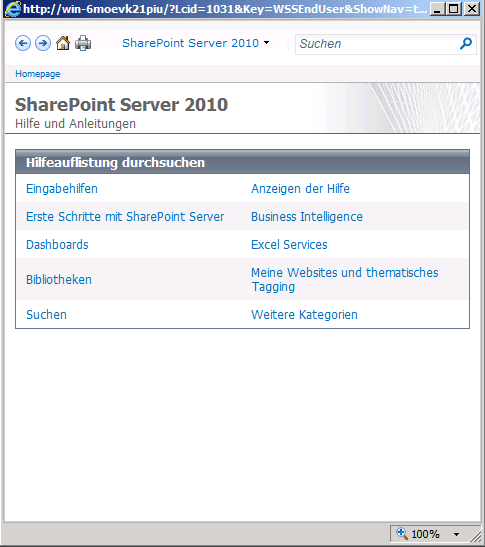Click the zoom magnifier icon in status bar

coord(402,533)
